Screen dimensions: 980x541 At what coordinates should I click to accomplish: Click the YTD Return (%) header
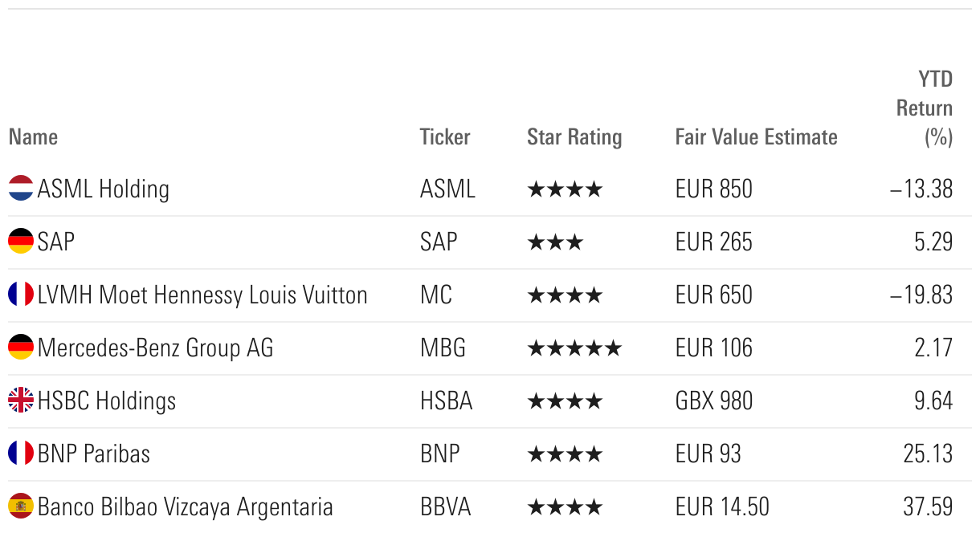(x=925, y=108)
